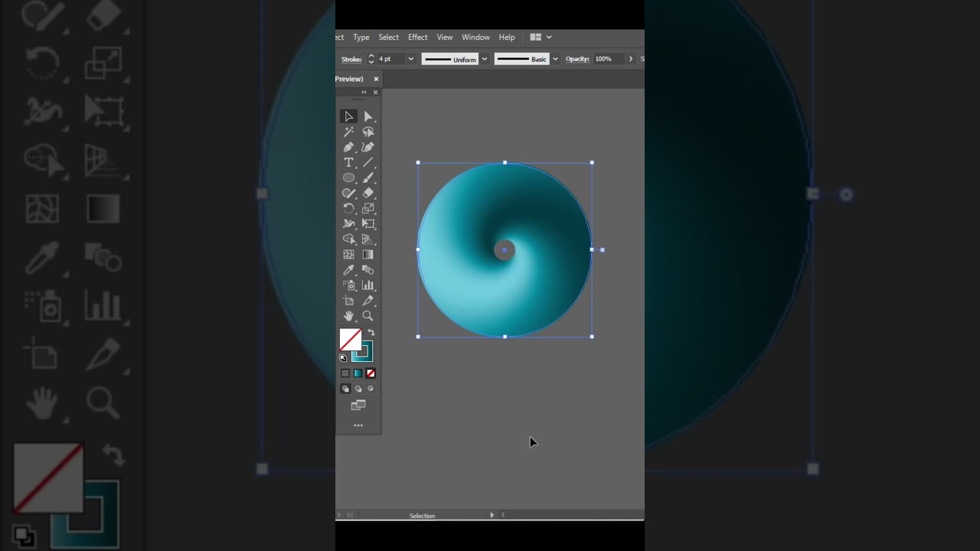The height and width of the screenshot is (551, 980).
Task: Swap fill and stroke colors
Action: point(371,333)
